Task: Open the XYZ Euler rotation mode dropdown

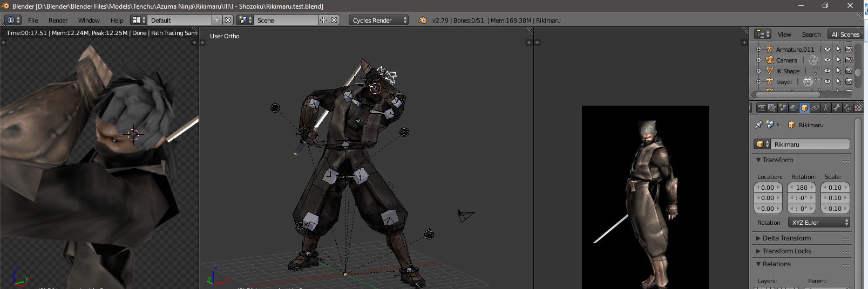Action: pyautogui.click(x=819, y=222)
